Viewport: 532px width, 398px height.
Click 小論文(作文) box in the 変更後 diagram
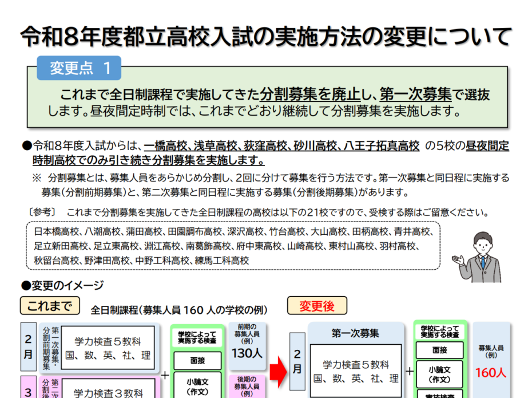click(440, 375)
